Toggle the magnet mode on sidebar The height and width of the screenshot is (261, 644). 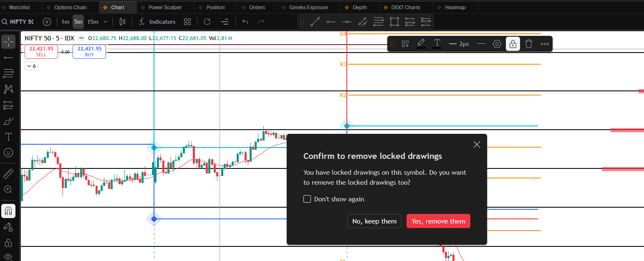coord(8,211)
